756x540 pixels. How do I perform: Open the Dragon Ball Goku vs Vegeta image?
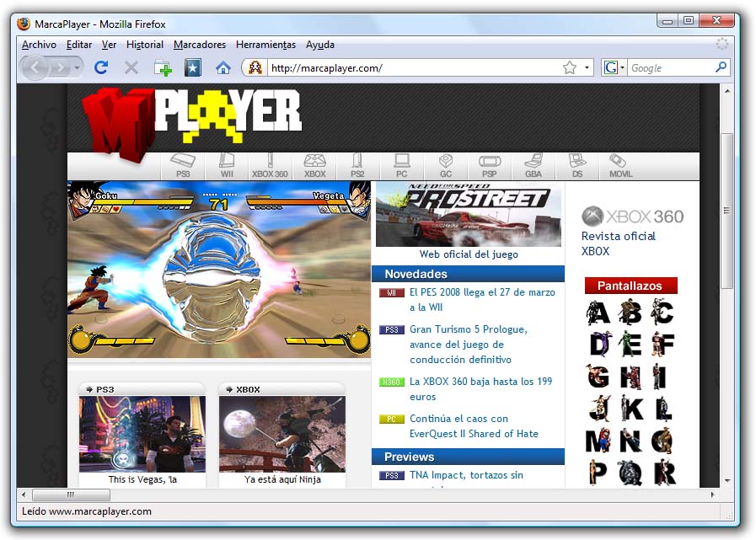[219, 270]
